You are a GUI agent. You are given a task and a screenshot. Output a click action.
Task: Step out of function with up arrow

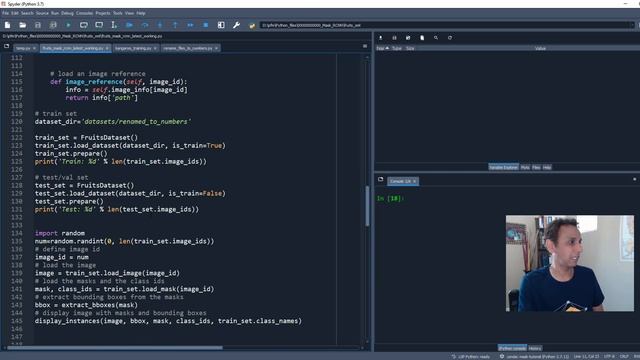pos(175,25)
